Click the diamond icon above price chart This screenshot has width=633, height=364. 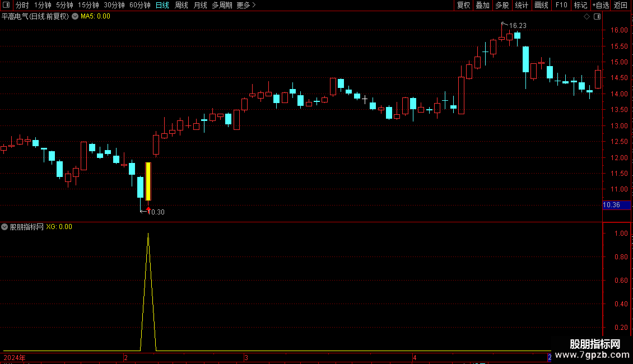pyautogui.click(x=587, y=17)
